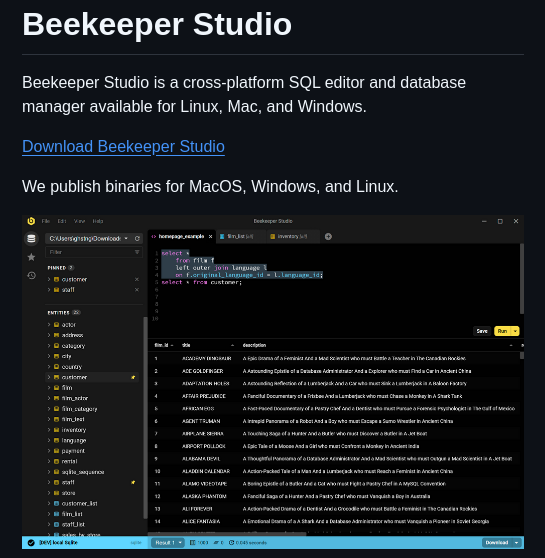Expand the category entity
The height and width of the screenshot is (558, 545).
click(49, 346)
